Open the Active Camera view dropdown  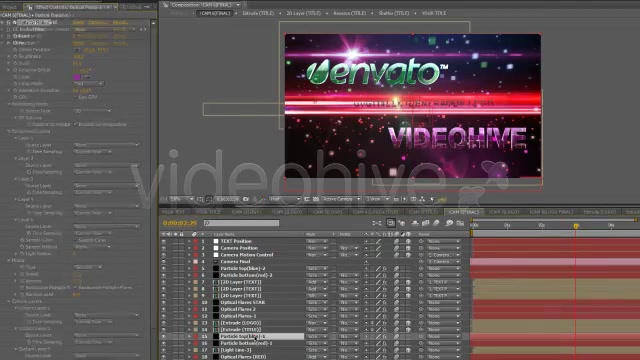[x=341, y=199]
